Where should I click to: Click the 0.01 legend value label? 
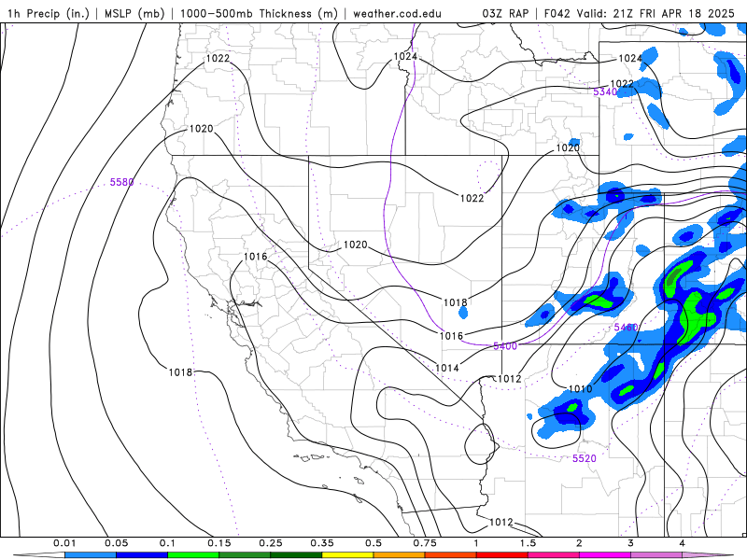click(64, 543)
